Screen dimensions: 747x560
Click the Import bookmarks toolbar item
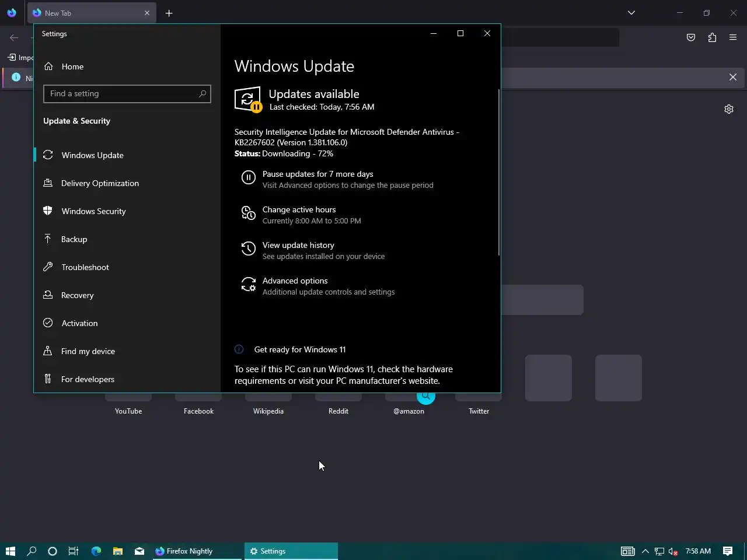click(20, 57)
